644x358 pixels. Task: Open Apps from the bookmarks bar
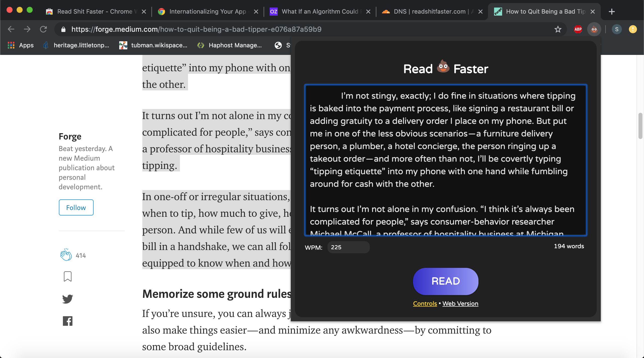point(20,45)
